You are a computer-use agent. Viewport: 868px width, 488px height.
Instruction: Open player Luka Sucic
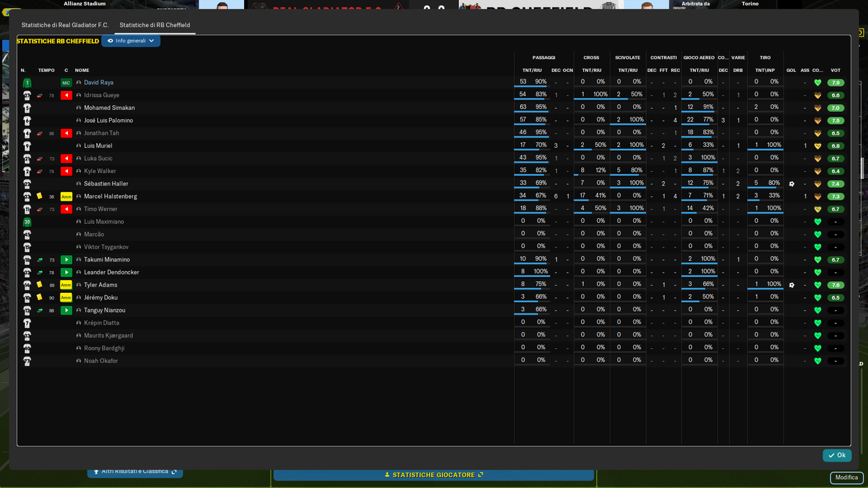pyautogui.click(x=98, y=159)
